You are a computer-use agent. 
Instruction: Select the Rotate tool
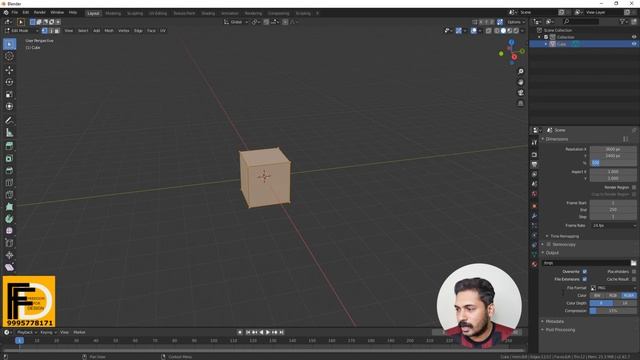coord(9,82)
